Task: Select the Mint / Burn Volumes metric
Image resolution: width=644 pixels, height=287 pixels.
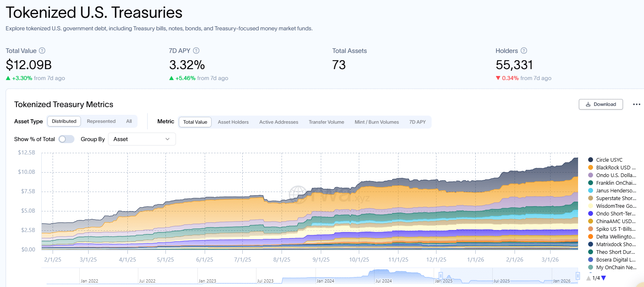Action: (x=377, y=122)
